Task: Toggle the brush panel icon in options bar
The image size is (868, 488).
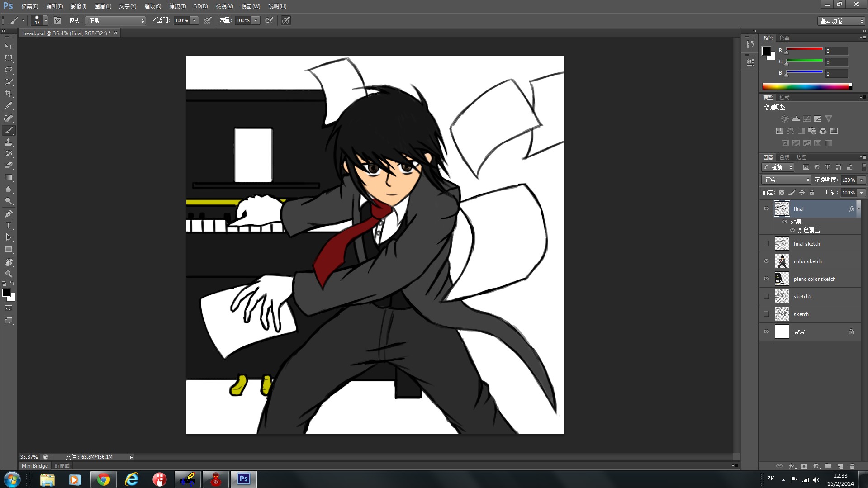Action: [x=57, y=20]
